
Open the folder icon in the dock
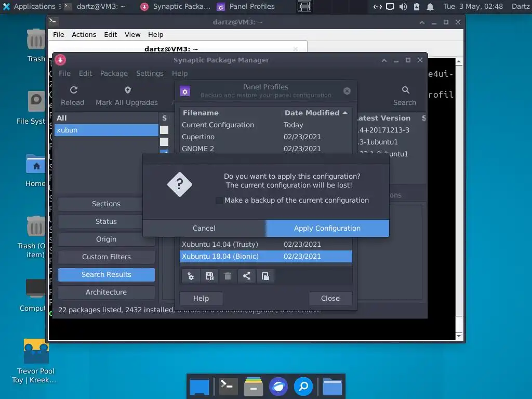click(x=332, y=387)
